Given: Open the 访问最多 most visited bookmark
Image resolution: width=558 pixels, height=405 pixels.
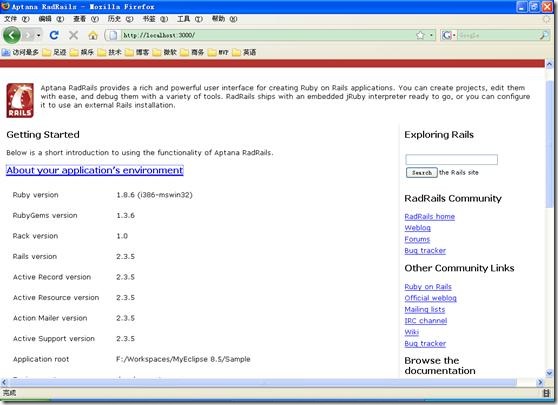Looking at the screenshot, I should [20, 52].
